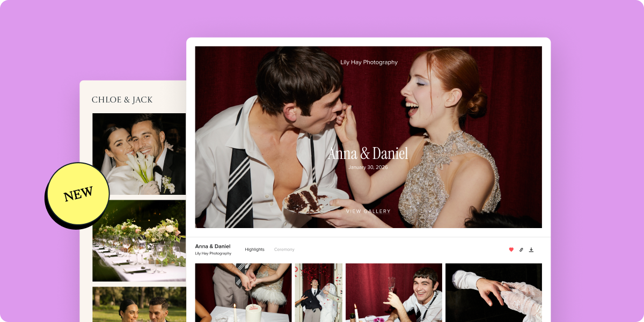Click the Anna & Daniel name below cover
This screenshot has width=644, height=322.
213,246
